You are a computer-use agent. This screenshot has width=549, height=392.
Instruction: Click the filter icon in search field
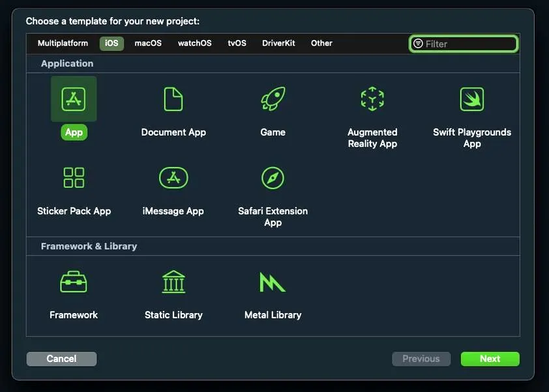point(418,44)
